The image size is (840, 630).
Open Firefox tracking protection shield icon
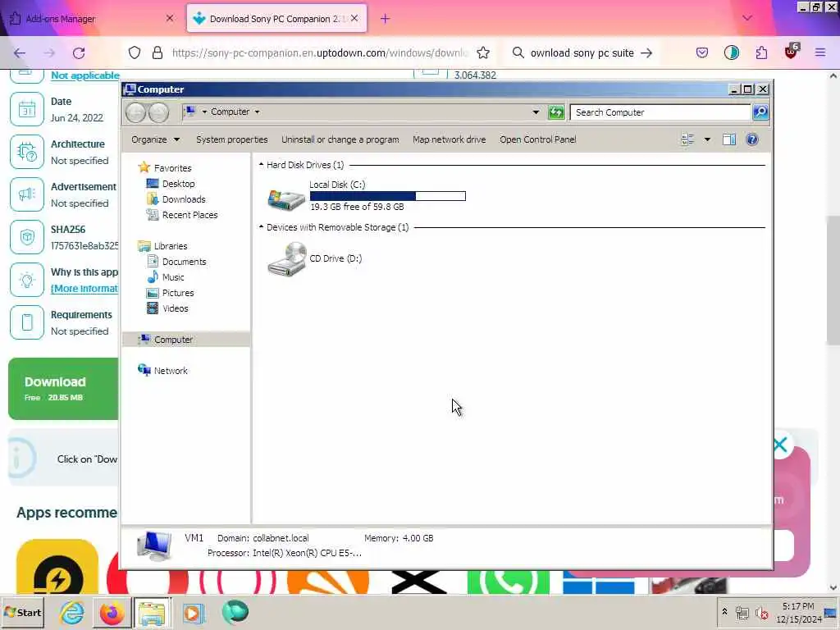coord(135,52)
